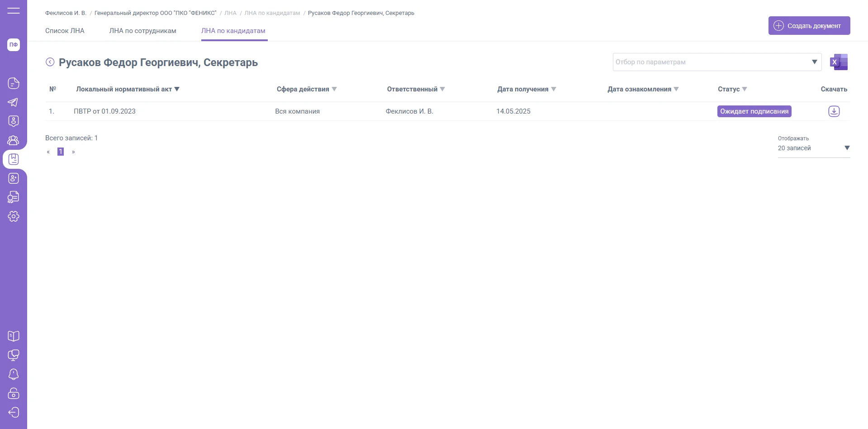
Task: Download the ПВТР от 01.09.2023 document
Action: coord(834,111)
